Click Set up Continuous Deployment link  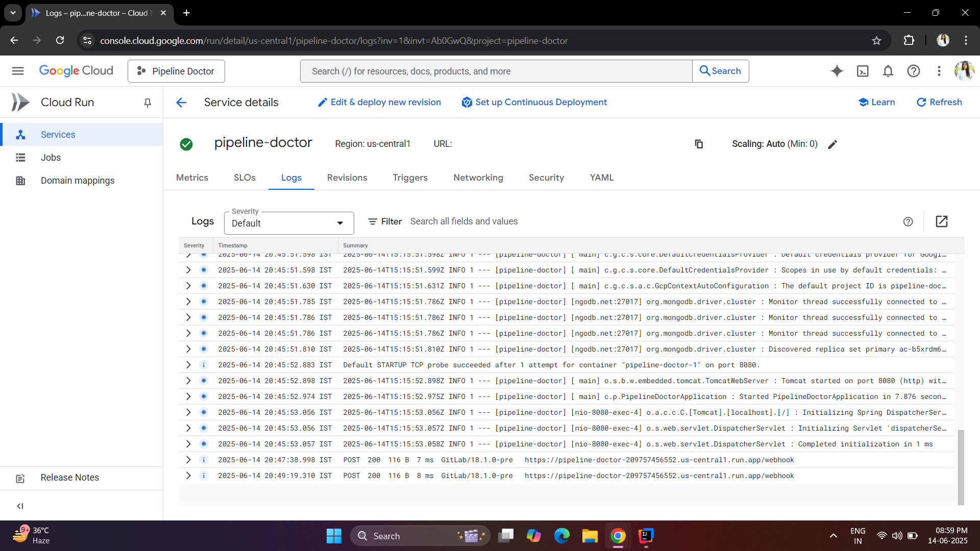(534, 102)
